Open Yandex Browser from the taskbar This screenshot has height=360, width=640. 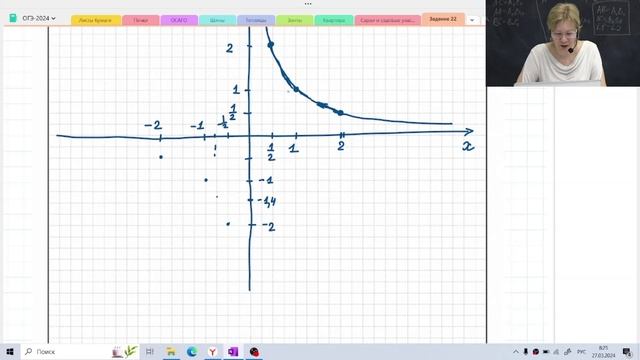(x=213, y=351)
